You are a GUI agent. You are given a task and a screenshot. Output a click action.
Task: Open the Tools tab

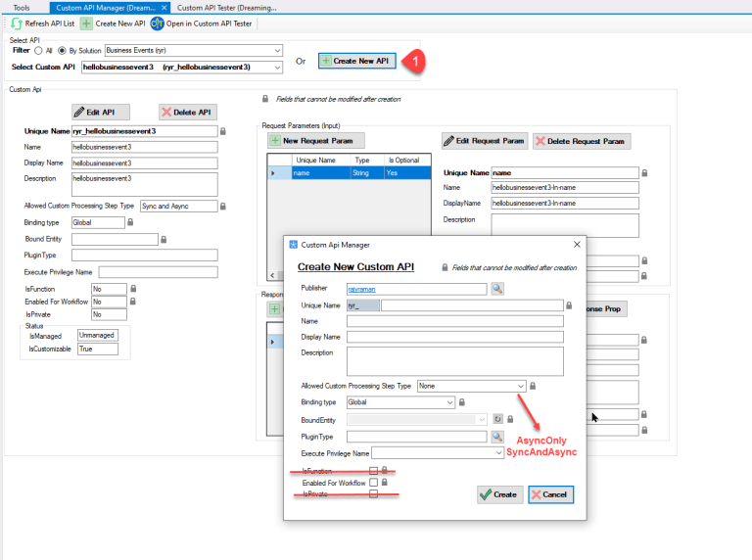click(22, 8)
